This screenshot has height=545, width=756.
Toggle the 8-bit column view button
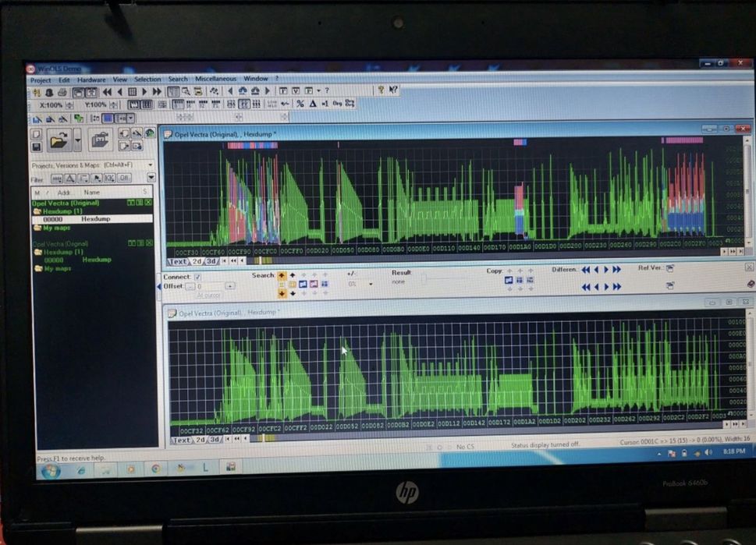pos(179,104)
